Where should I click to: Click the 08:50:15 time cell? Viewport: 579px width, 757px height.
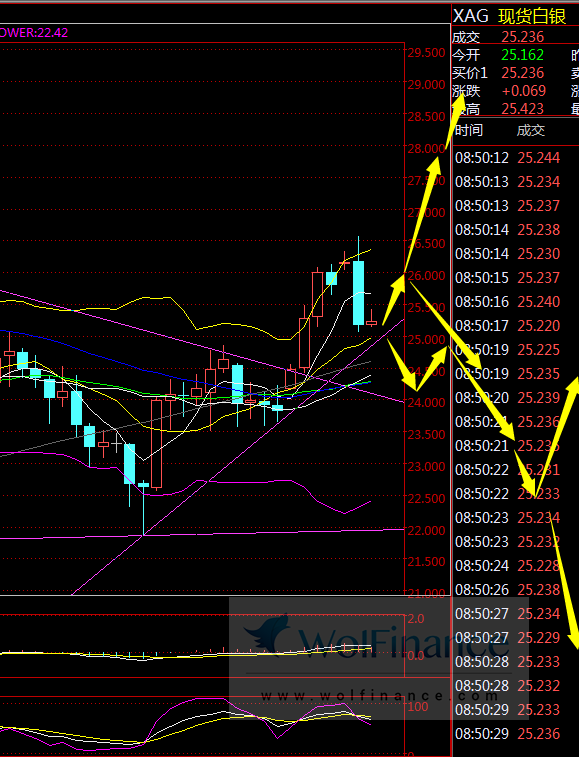482,278
